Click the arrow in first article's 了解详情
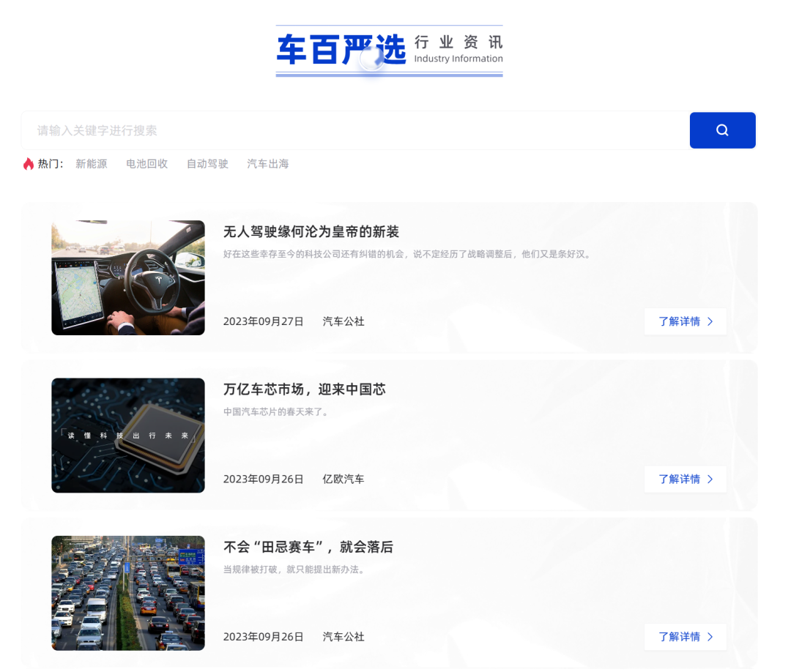The width and height of the screenshot is (791, 672). pyautogui.click(x=710, y=321)
